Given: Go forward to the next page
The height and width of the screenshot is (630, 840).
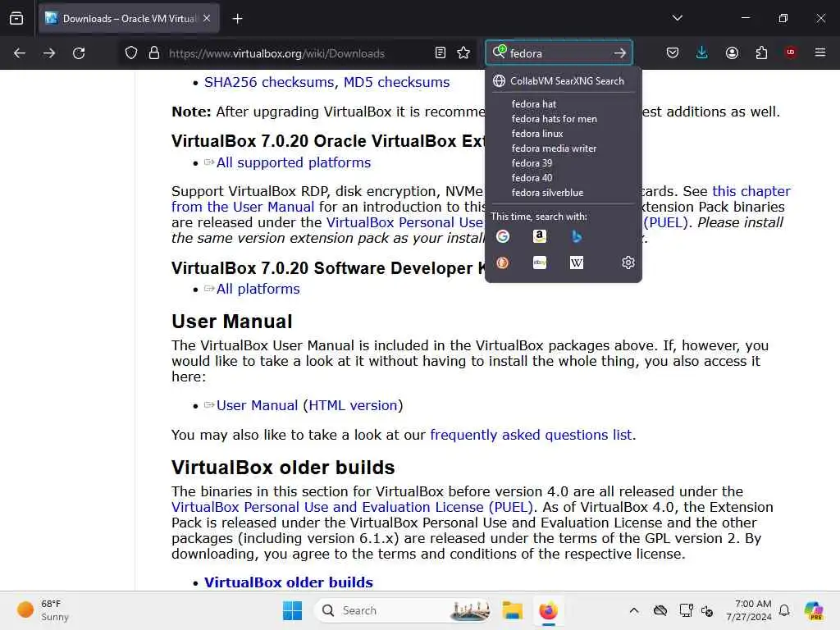Looking at the screenshot, I should [49, 53].
